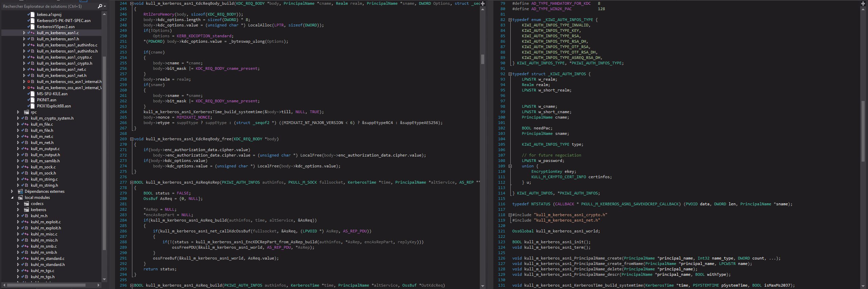The image size is (868, 289).
Task: Click the split-window icon atop the left code editor
Action: coord(483,3)
